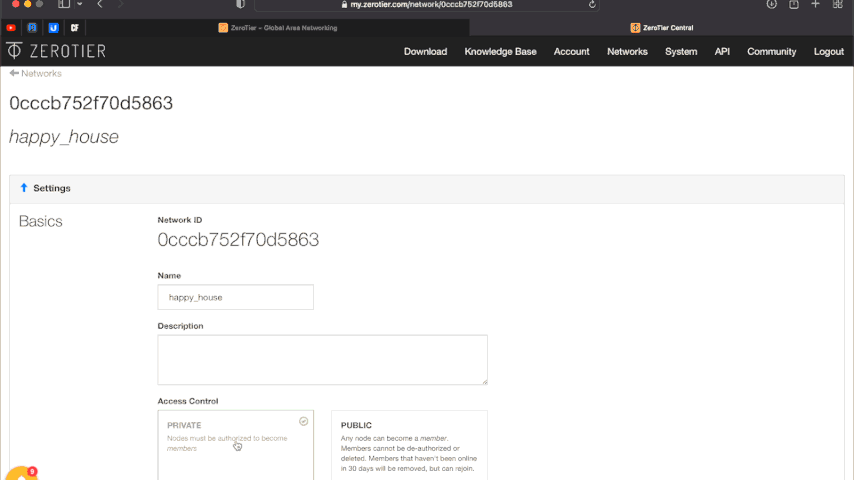
Task: Collapse the Settings section arrow
Action: click(23, 188)
